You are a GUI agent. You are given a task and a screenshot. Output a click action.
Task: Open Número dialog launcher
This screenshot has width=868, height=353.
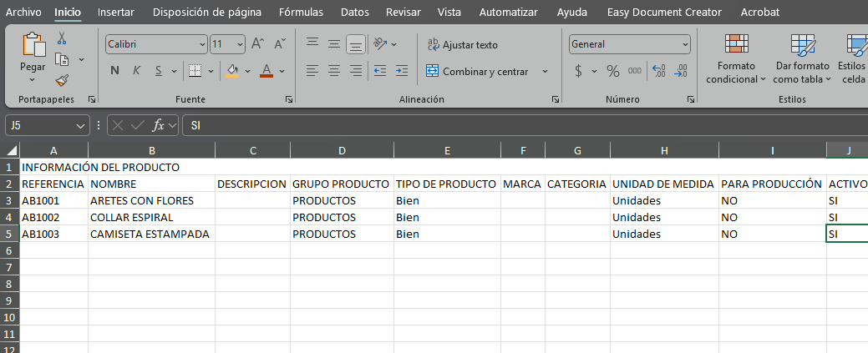click(690, 99)
